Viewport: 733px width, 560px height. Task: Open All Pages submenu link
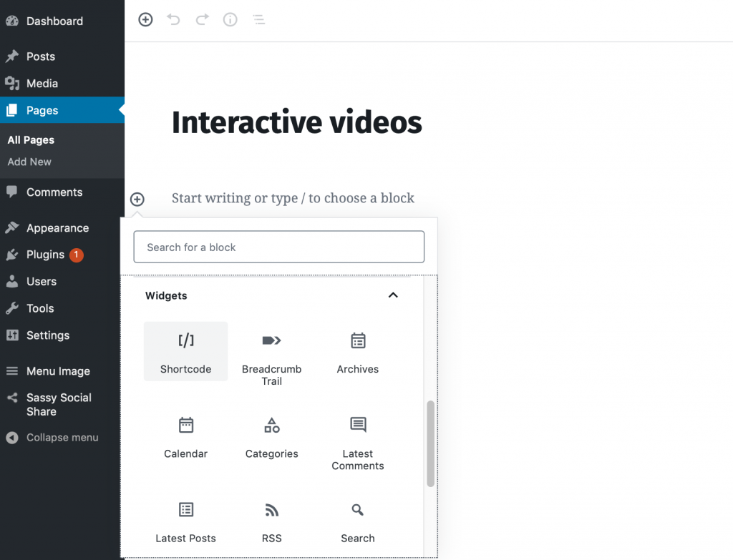tap(31, 140)
